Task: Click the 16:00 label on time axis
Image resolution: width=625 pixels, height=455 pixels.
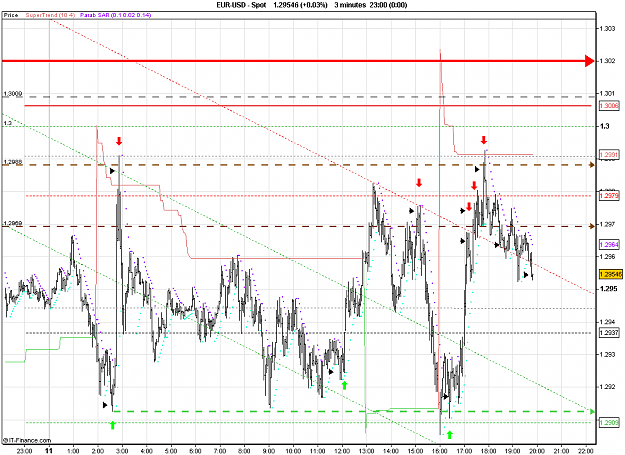Action: point(440,451)
